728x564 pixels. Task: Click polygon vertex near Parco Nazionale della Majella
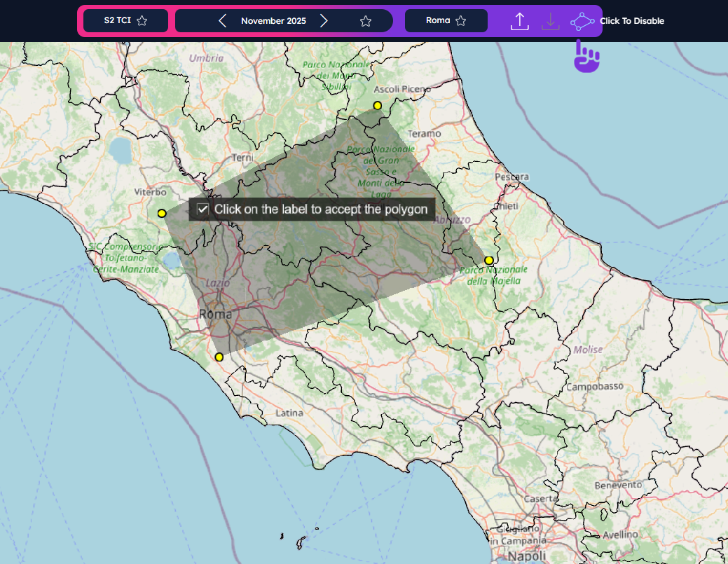pyautogui.click(x=489, y=261)
